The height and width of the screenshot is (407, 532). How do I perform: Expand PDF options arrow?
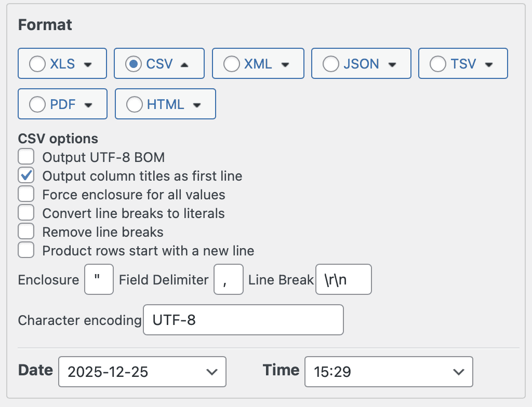pos(88,104)
